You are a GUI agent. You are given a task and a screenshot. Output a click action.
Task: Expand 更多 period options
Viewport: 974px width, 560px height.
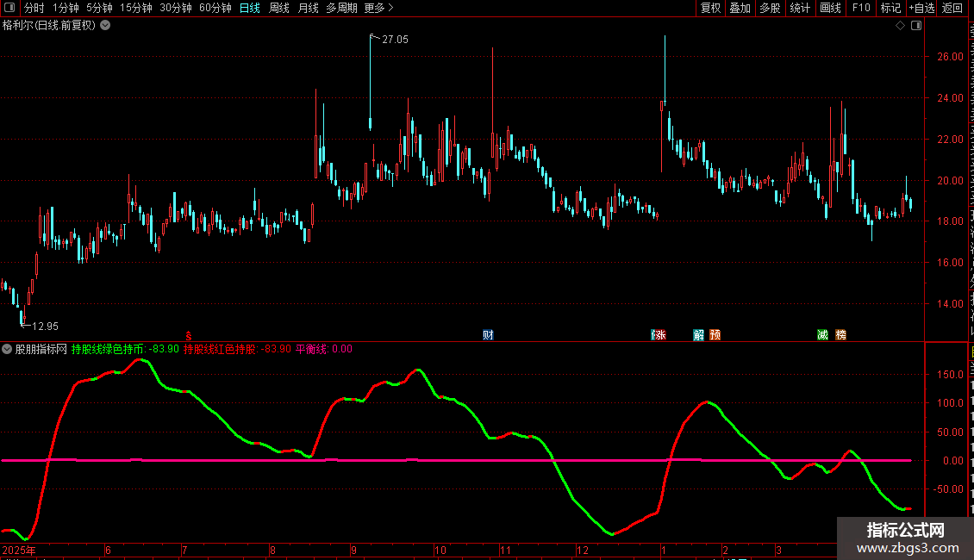(378, 8)
